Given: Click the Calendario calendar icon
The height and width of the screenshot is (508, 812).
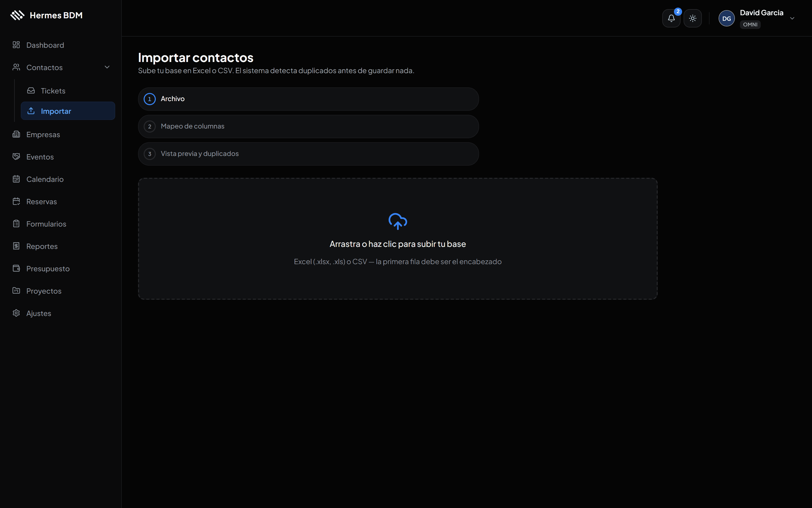Looking at the screenshot, I should click(16, 179).
